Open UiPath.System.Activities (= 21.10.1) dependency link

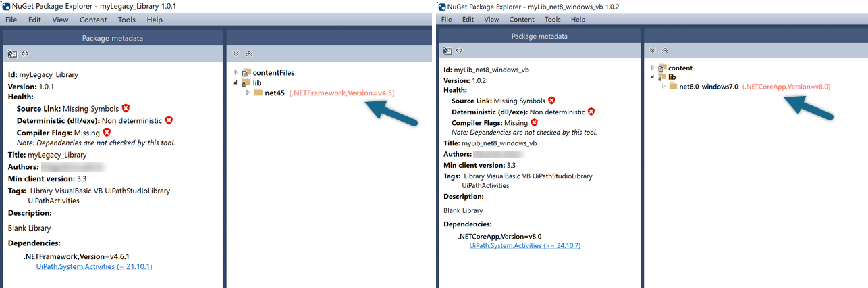(x=94, y=266)
